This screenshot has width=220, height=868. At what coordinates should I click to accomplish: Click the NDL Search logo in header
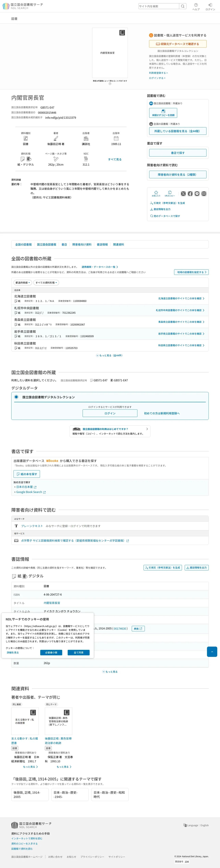click(23, 6)
